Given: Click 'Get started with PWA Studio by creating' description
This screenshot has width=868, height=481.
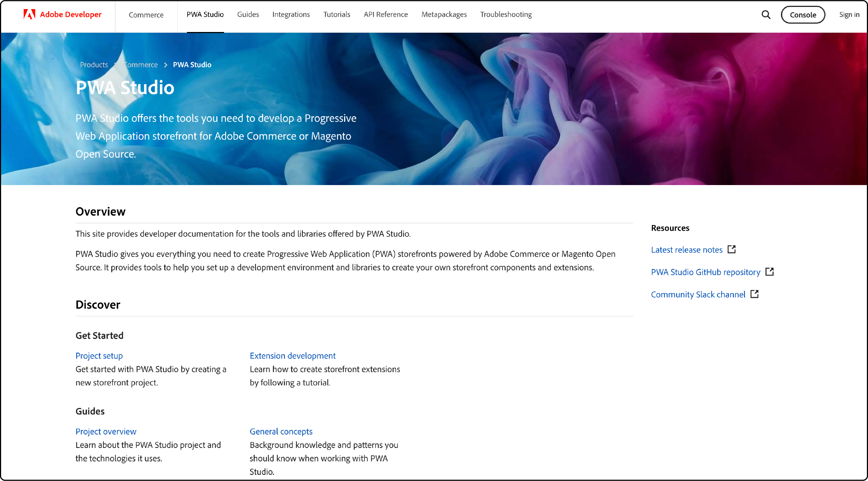Looking at the screenshot, I should (x=151, y=376).
